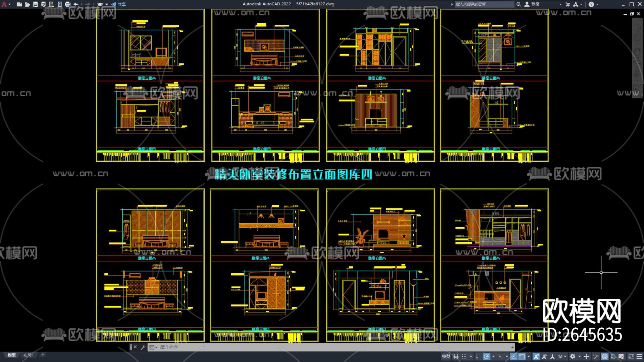Open hardware acceleration settings in status bar
644x362 pixels.
(605, 357)
